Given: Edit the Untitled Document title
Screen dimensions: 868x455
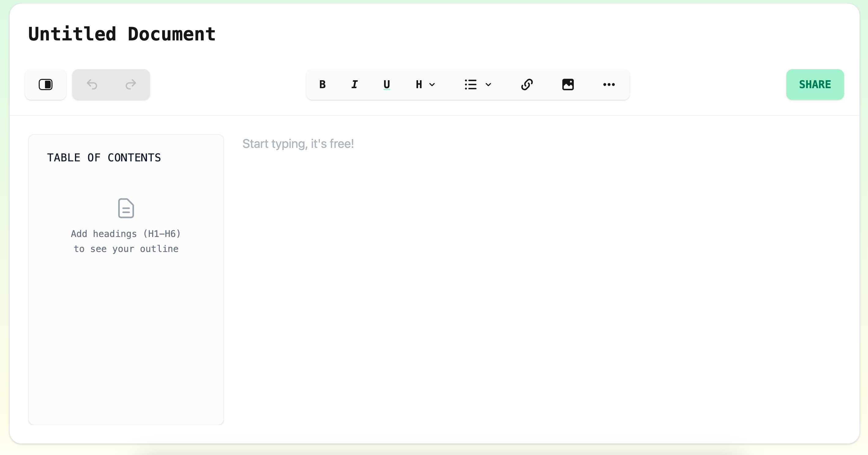Looking at the screenshot, I should [122, 34].
